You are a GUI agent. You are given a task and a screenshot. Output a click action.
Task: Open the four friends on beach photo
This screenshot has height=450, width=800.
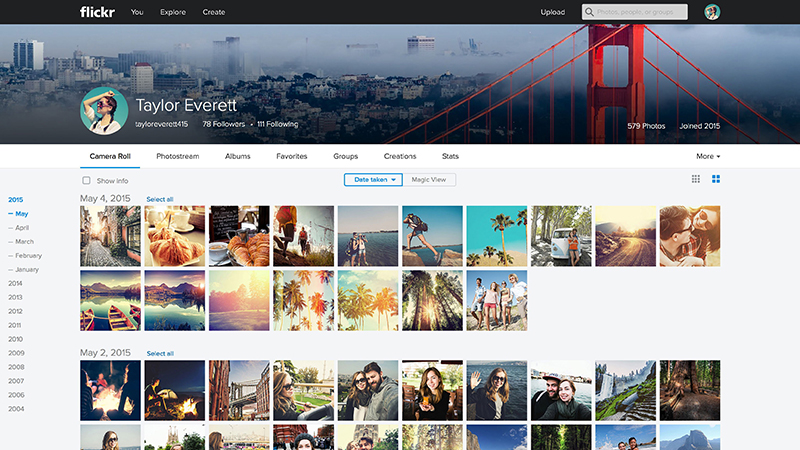[x=496, y=301]
